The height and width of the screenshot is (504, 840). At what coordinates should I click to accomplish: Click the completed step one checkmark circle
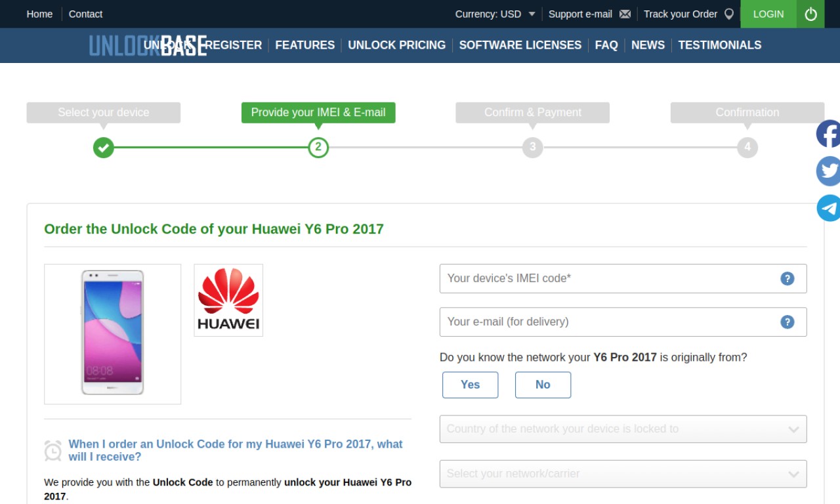[103, 148]
